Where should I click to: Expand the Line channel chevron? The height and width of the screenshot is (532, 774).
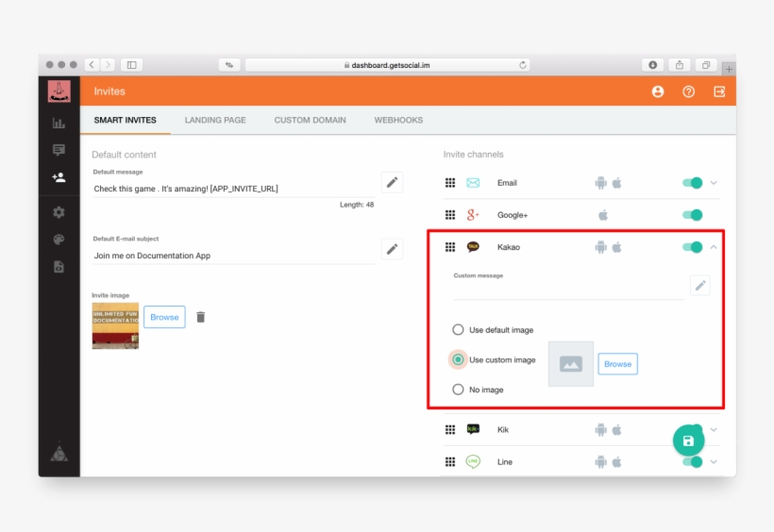pos(714,461)
